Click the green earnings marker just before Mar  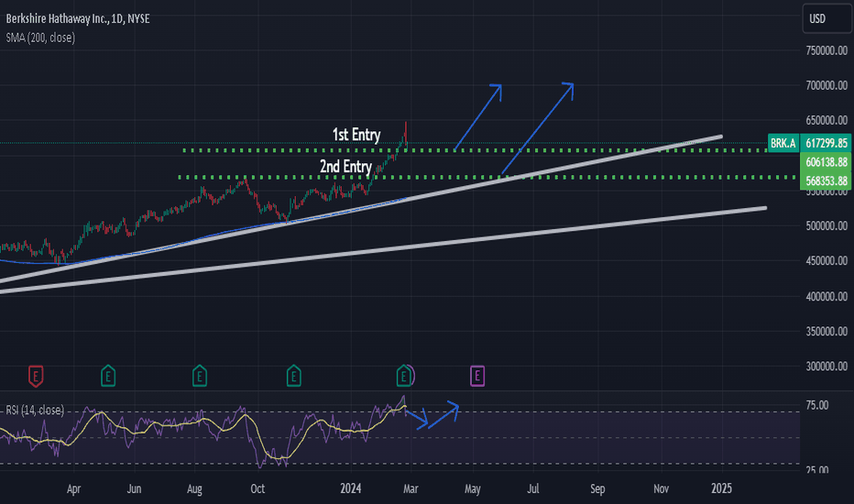coord(403,375)
